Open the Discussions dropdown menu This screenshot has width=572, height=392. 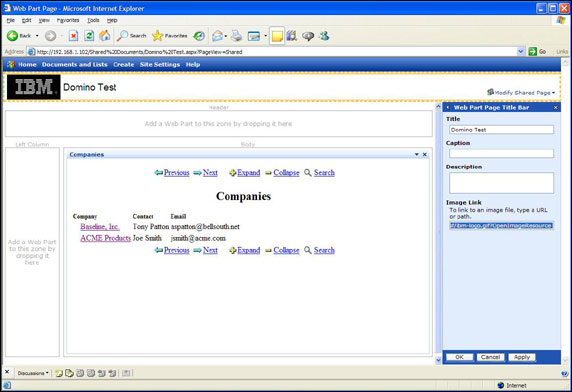click(x=33, y=373)
